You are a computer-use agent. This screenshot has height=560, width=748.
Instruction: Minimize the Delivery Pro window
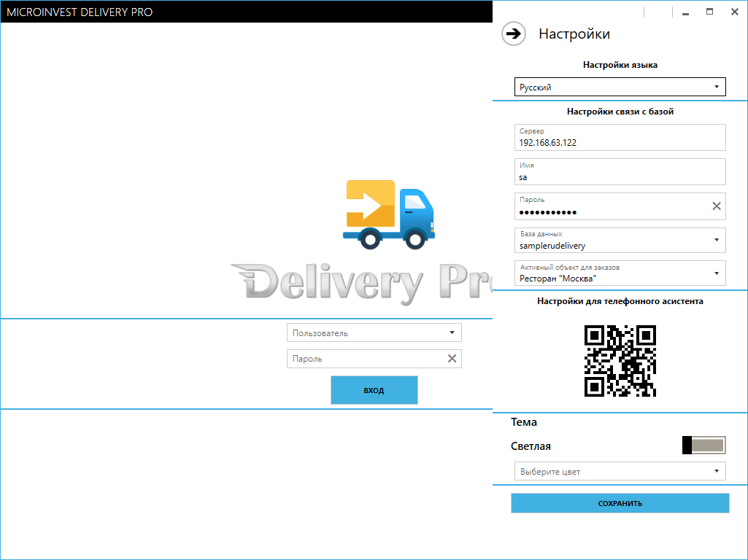coord(685,12)
